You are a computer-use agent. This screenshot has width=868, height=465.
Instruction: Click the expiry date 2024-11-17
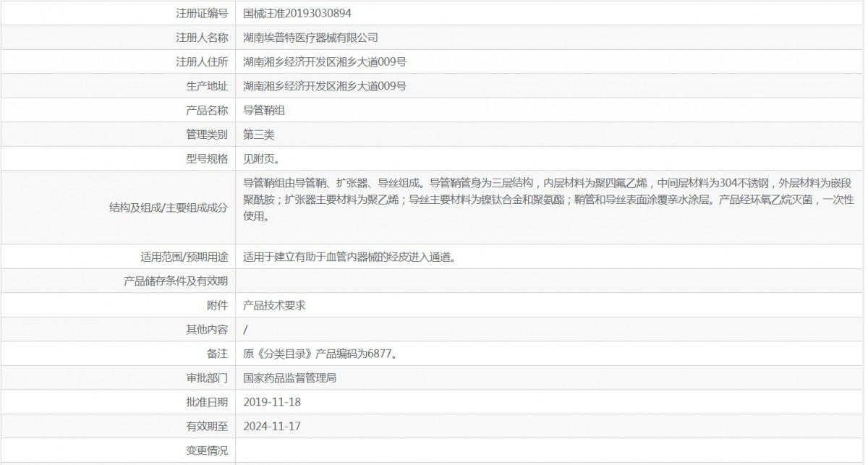click(x=272, y=426)
